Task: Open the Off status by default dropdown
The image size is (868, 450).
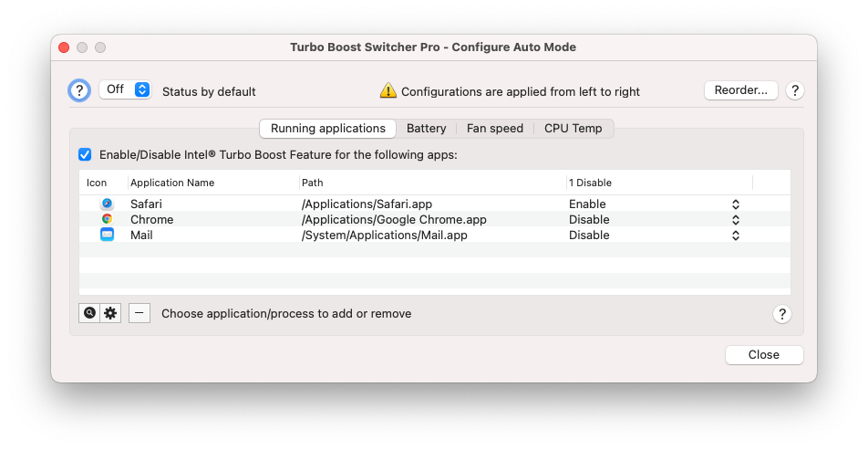Action: coord(125,89)
